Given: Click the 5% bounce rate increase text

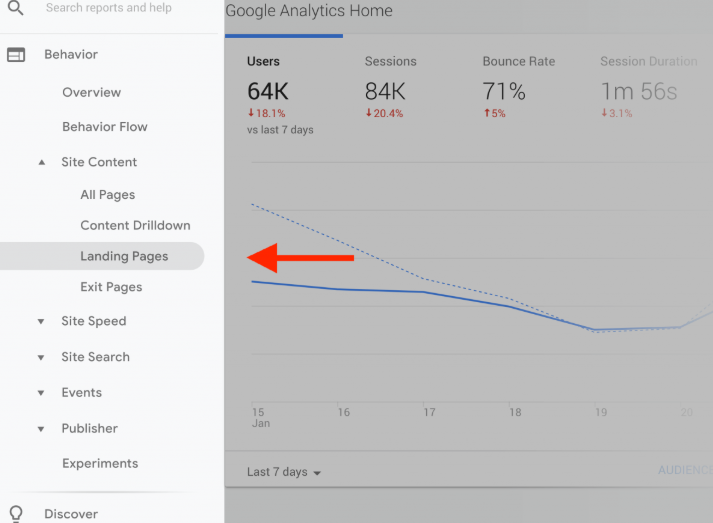Looking at the screenshot, I should click(x=495, y=113).
